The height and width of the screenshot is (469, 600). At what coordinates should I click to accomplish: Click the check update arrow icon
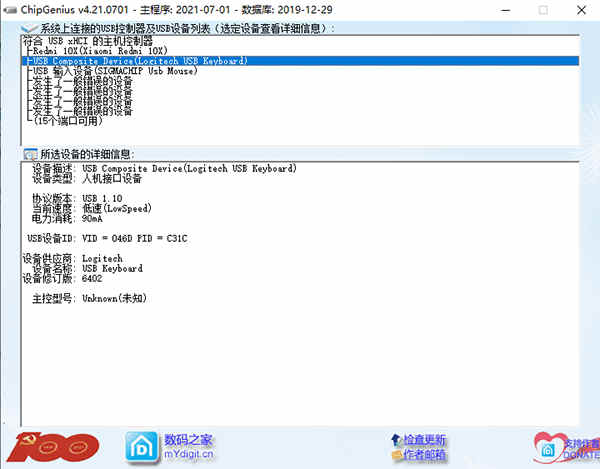point(396,440)
